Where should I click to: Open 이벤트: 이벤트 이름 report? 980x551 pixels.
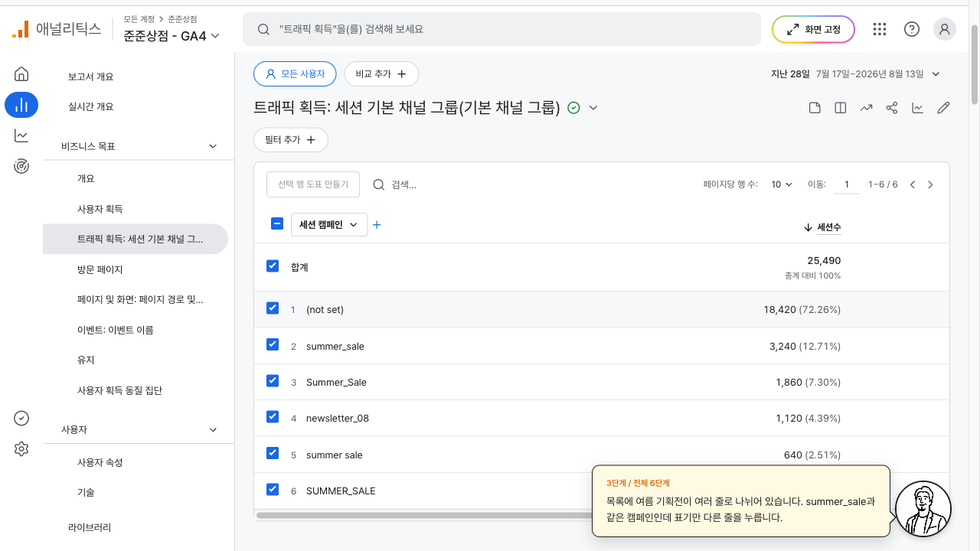pos(115,330)
